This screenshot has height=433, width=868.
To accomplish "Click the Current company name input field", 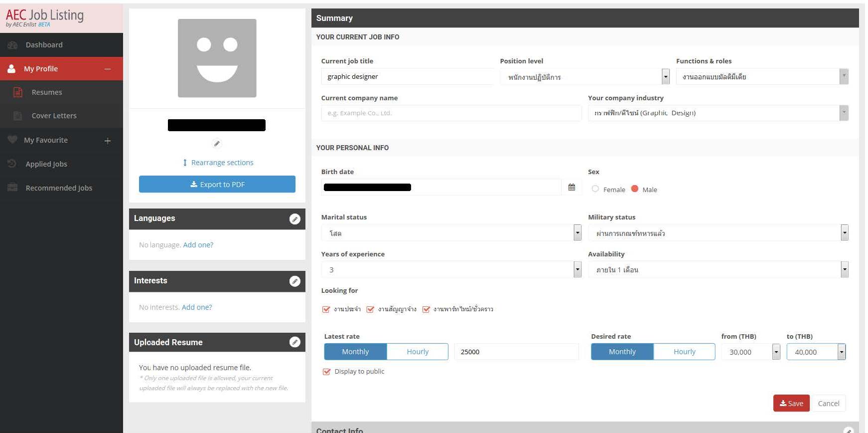I will click(451, 113).
